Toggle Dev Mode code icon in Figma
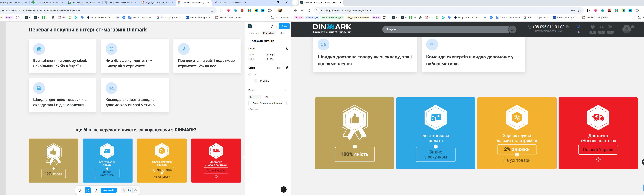This screenshot has width=644, height=195. [135, 190]
